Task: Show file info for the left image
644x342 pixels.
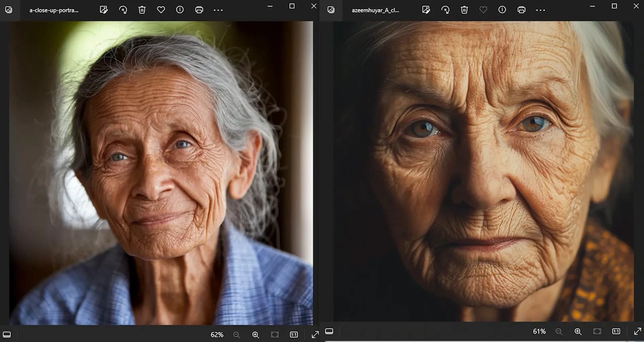Action: pyautogui.click(x=180, y=10)
